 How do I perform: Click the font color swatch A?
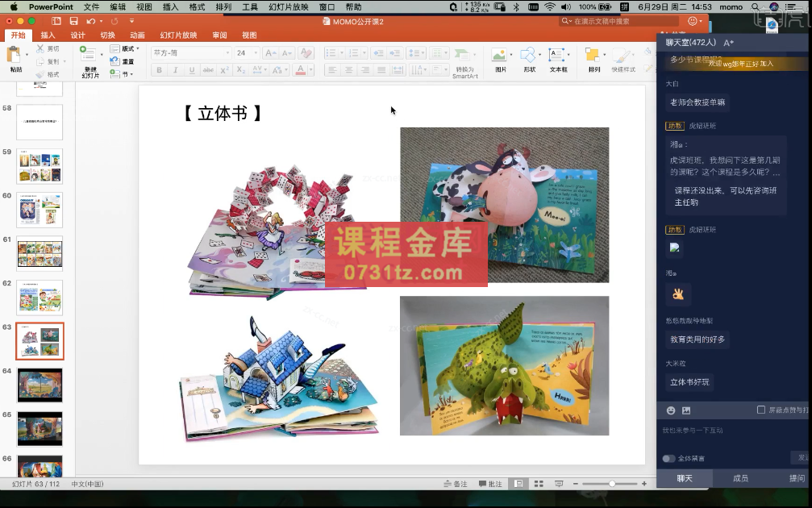(300, 70)
